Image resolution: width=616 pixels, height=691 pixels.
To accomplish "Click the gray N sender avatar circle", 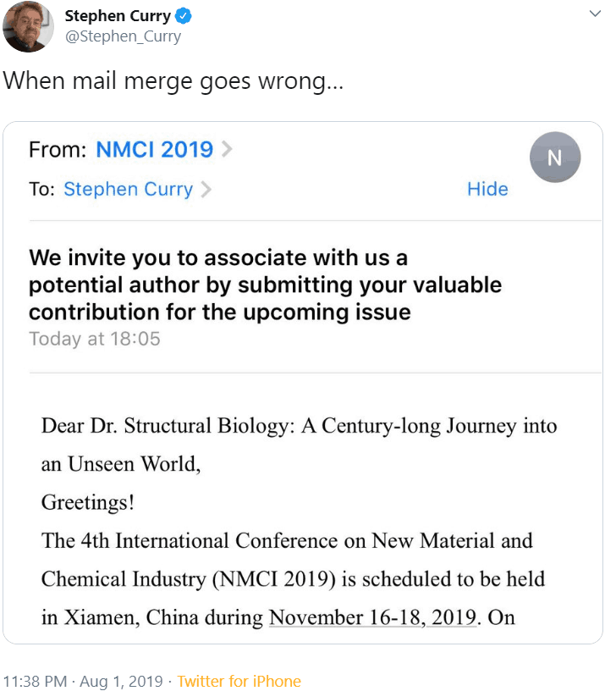I will pyautogui.click(x=554, y=158).
